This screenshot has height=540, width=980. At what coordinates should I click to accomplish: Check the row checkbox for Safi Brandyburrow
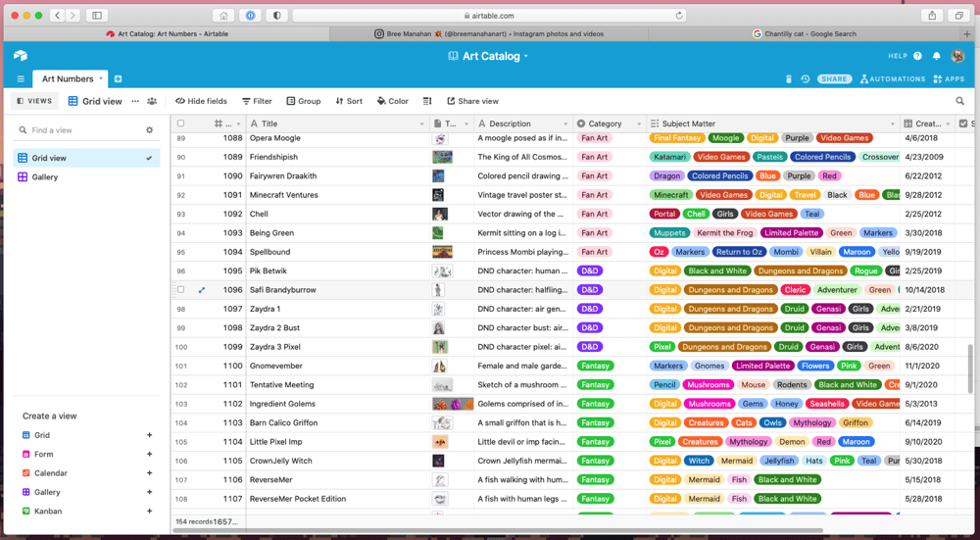[180, 290]
